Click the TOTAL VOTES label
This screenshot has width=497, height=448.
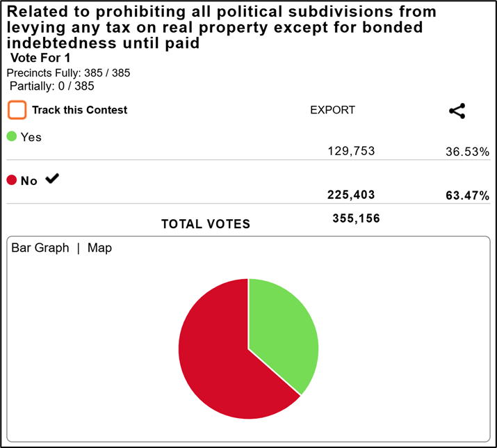[x=206, y=224]
